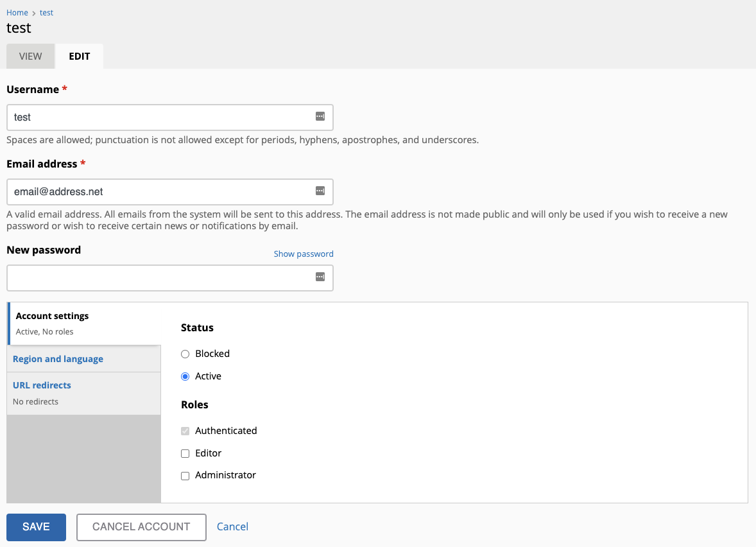This screenshot has height=547, width=756.
Task: Click the keyboard icon in the Email address field
Action: click(320, 189)
